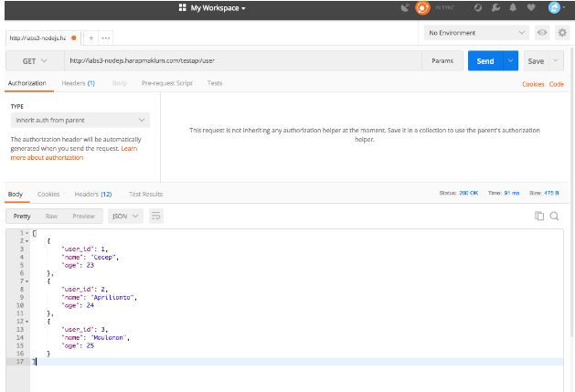Screen dimensions: 575x392
Task: Toggle line wrap icon beside JSON
Action: coord(156,216)
